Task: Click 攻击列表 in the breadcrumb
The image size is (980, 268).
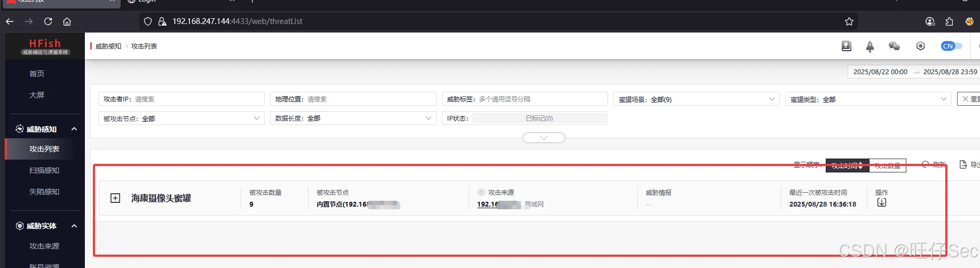Action: (144, 46)
